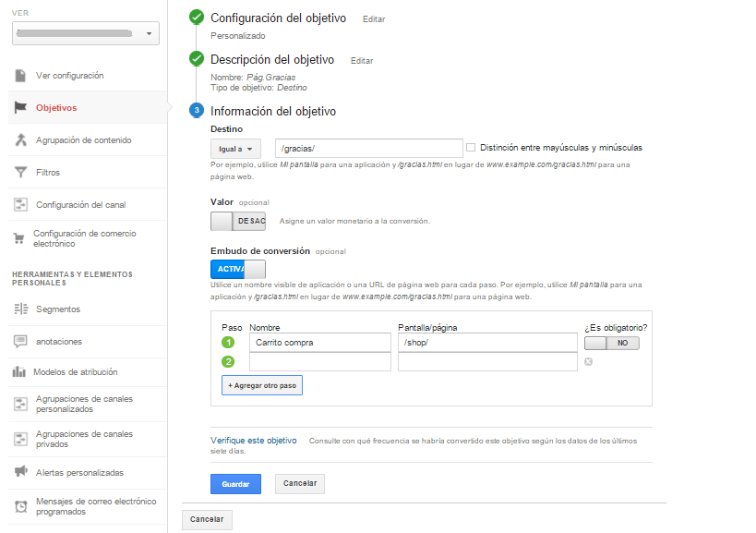Viewport: 756px width, 533px height.
Task: Open the VER view selector dropdown
Action: tap(87, 33)
